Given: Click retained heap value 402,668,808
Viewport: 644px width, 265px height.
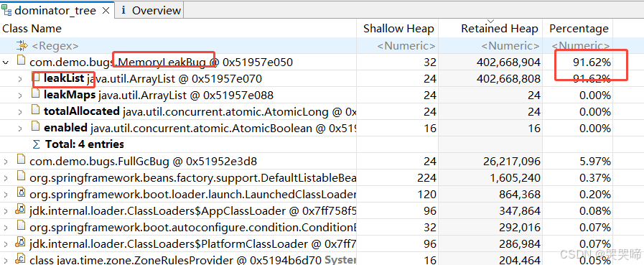Looking at the screenshot, I should [x=508, y=78].
